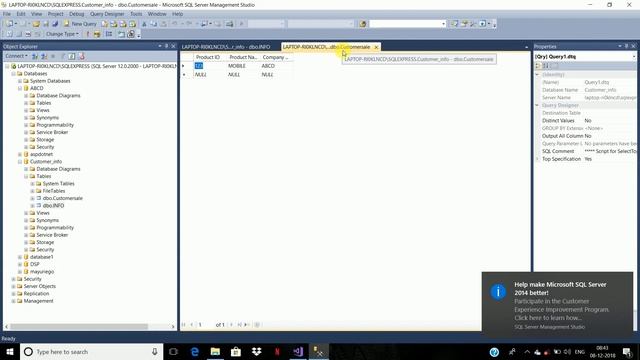The image size is (640, 360).
Task: Click the row number field in grid navigation
Action: pos(205,325)
